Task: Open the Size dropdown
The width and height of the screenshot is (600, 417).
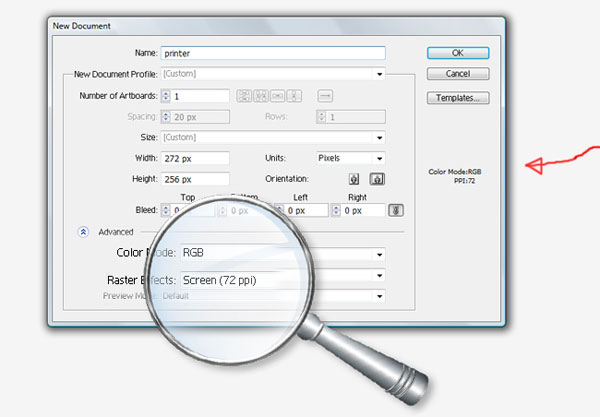Action: point(273,137)
